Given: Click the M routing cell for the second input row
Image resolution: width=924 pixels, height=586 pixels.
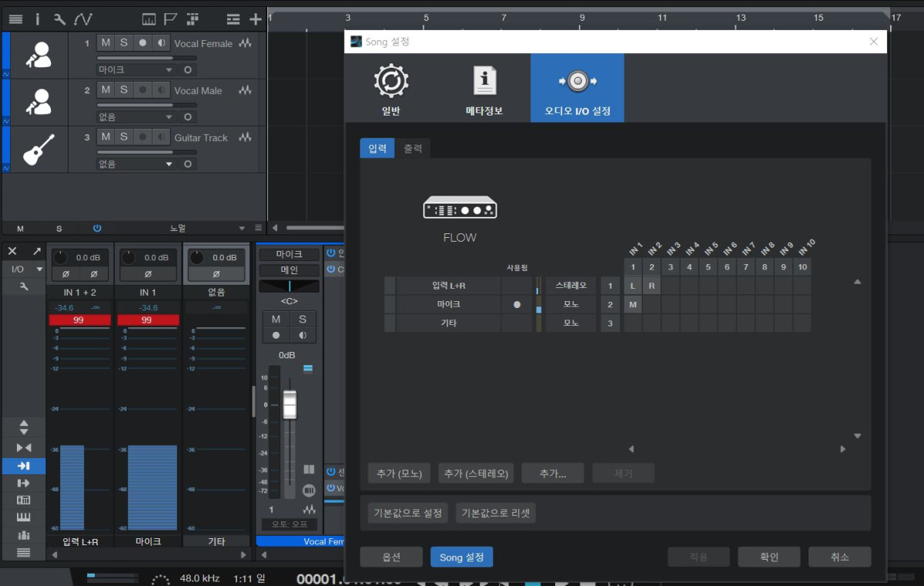Looking at the screenshot, I should click(x=632, y=304).
